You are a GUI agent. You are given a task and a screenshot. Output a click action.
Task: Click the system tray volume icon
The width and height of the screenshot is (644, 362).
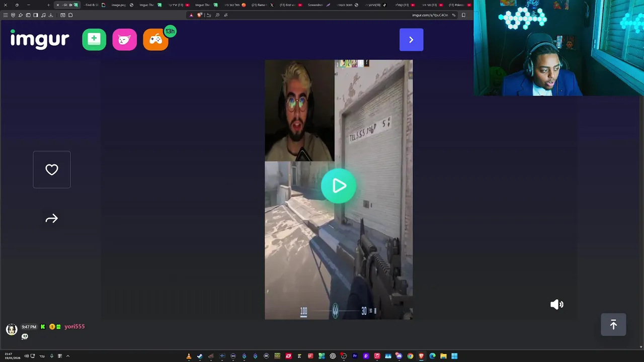click(26, 356)
